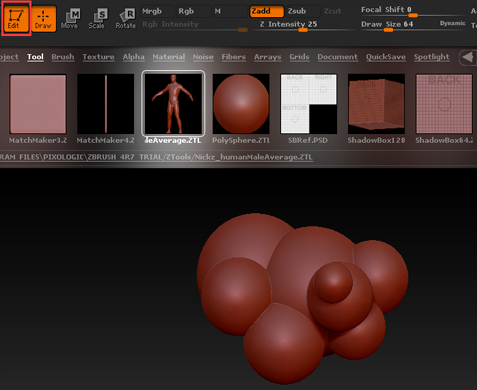Click the Spotlight tab

tap(431, 57)
